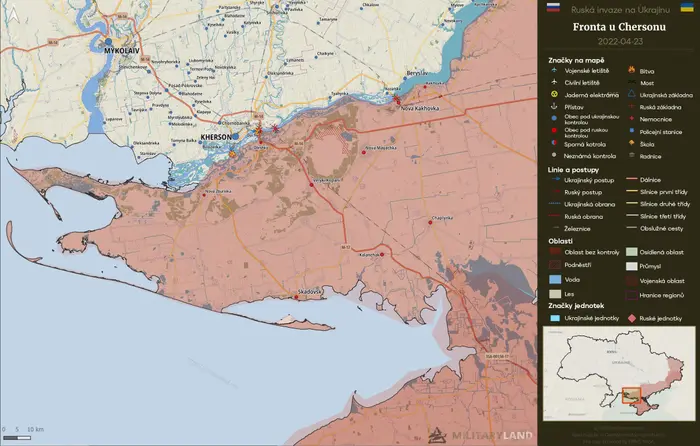Viewport: 700px width, 446px height.
Task: Click the north arrow compass icon
Action: click(x=14, y=16)
